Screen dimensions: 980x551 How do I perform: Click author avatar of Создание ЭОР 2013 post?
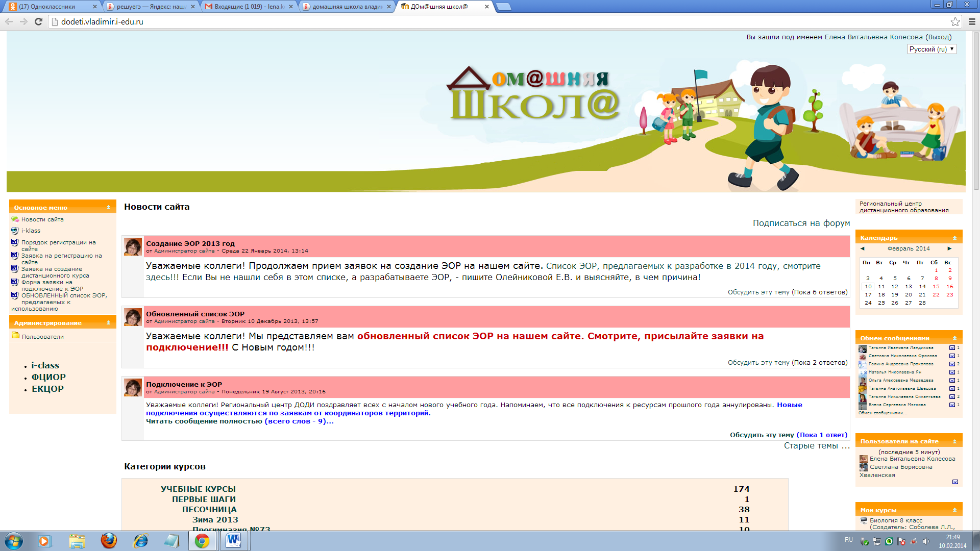[x=133, y=246]
